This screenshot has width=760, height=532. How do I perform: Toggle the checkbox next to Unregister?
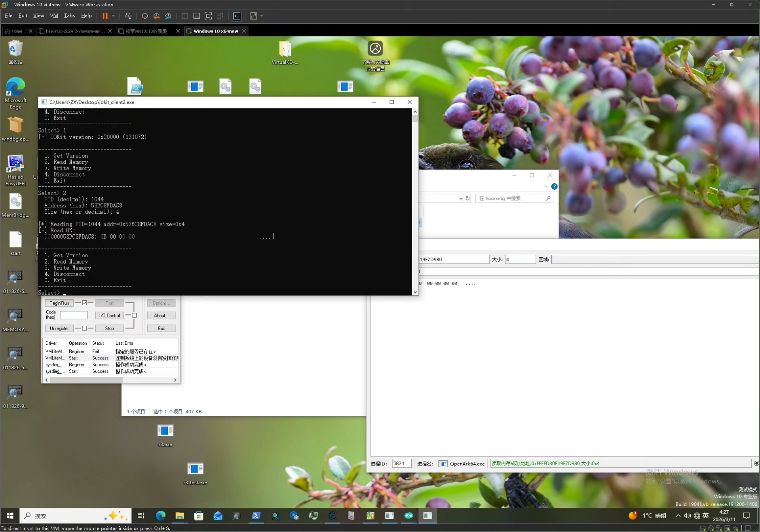(x=84, y=328)
